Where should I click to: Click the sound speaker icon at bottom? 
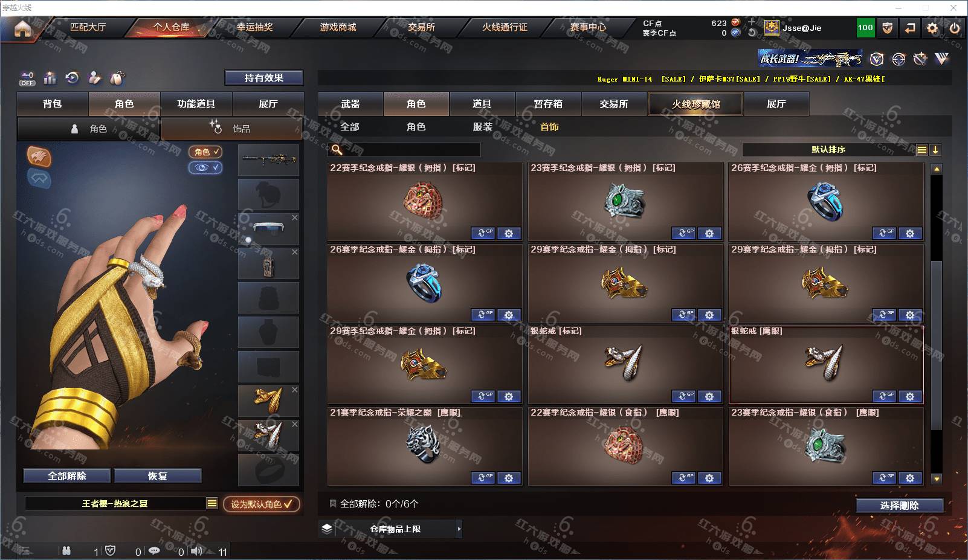196,551
